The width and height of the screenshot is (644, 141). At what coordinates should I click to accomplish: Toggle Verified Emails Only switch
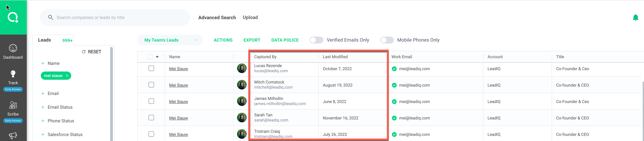click(316, 40)
